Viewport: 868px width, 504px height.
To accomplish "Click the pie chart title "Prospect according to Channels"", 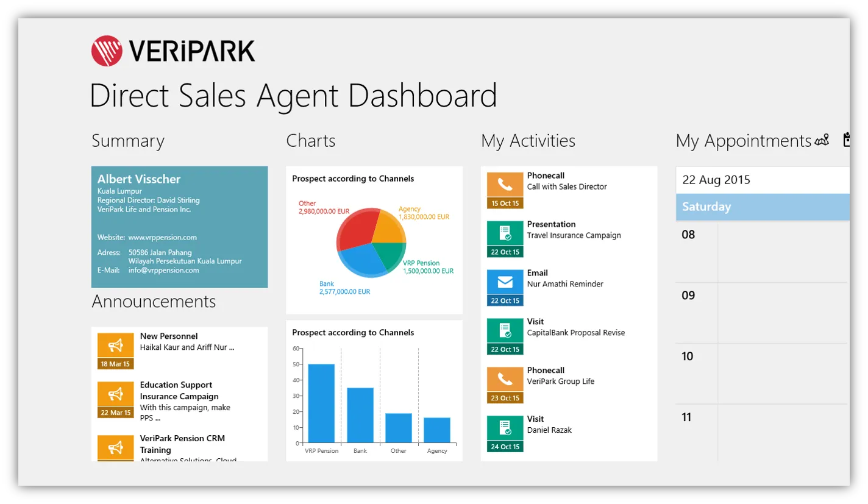I will tap(353, 179).
